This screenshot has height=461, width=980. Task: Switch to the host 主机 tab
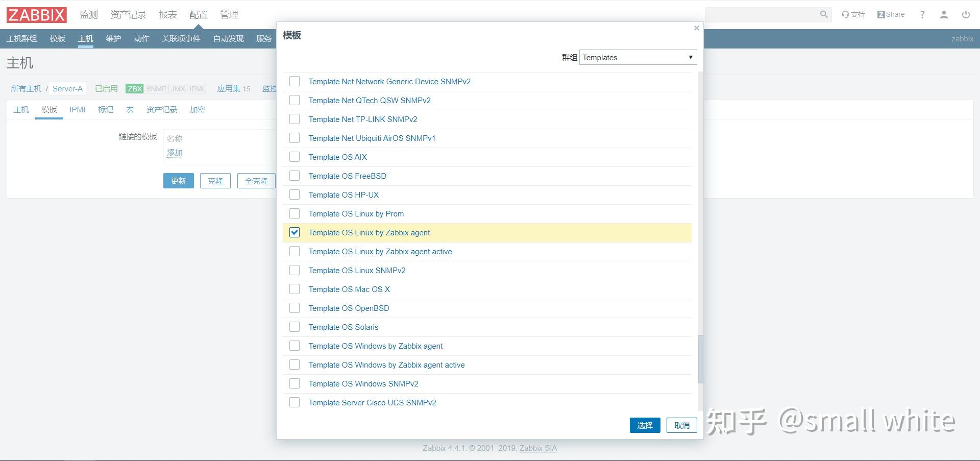21,110
